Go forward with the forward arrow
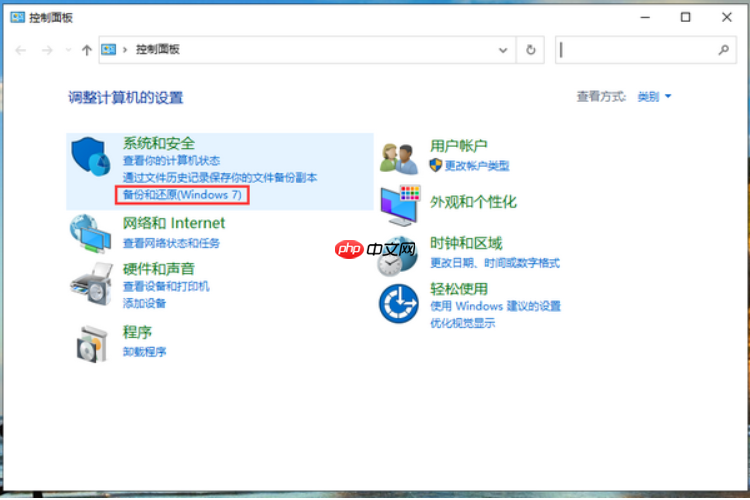 pyautogui.click(x=47, y=50)
